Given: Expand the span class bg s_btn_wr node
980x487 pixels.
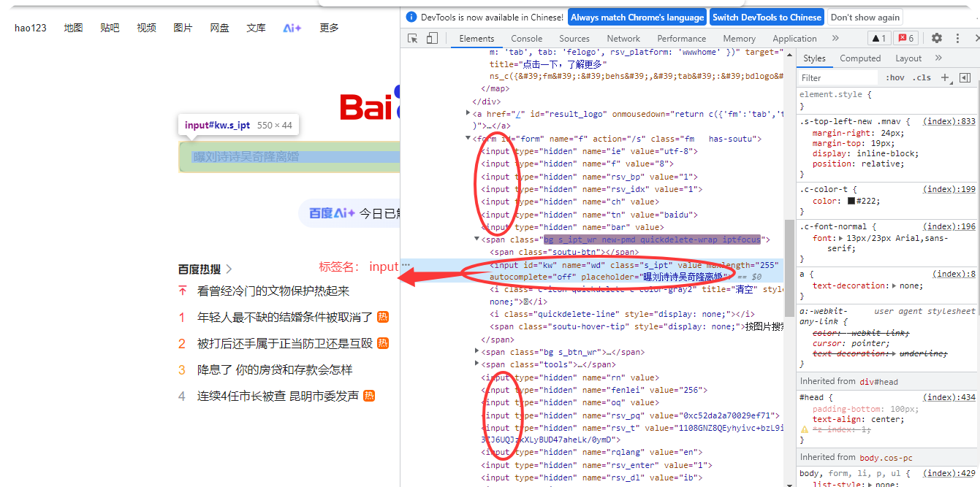Looking at the screenshot, I should pyautogui.click(x=477, y=352).
